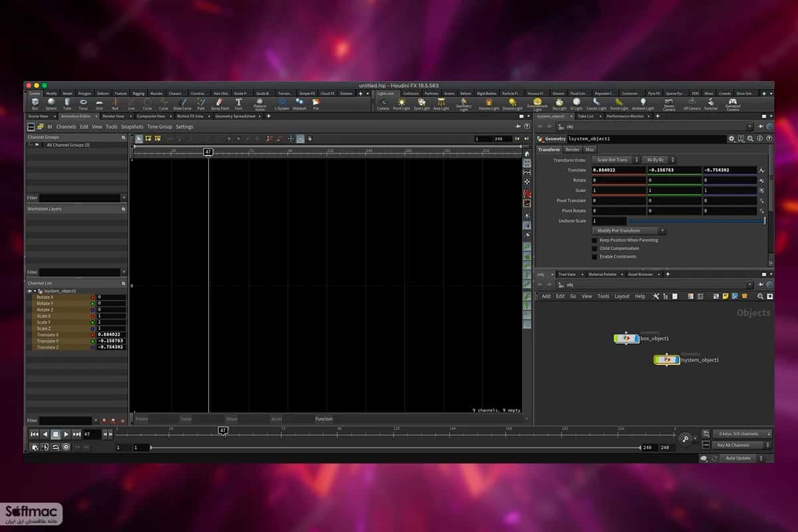Add a Camera from the shelf
The height and width of the screenshot is (532, 798).
pyautogui.click(x=383, y=103)
